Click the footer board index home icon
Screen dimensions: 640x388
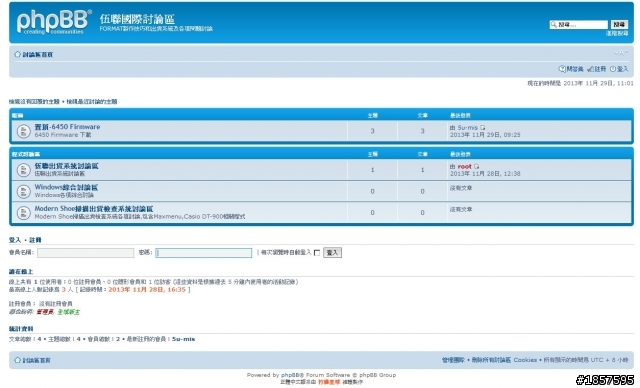coord(18,360)
